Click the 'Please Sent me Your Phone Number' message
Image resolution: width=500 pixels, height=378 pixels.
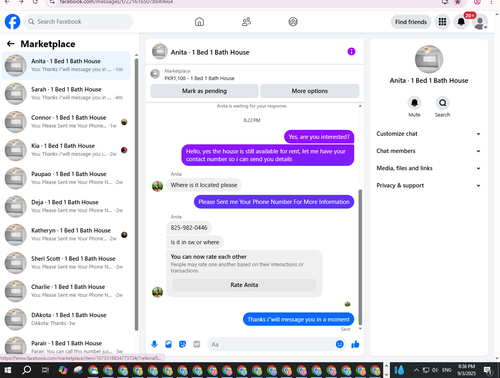274,202
